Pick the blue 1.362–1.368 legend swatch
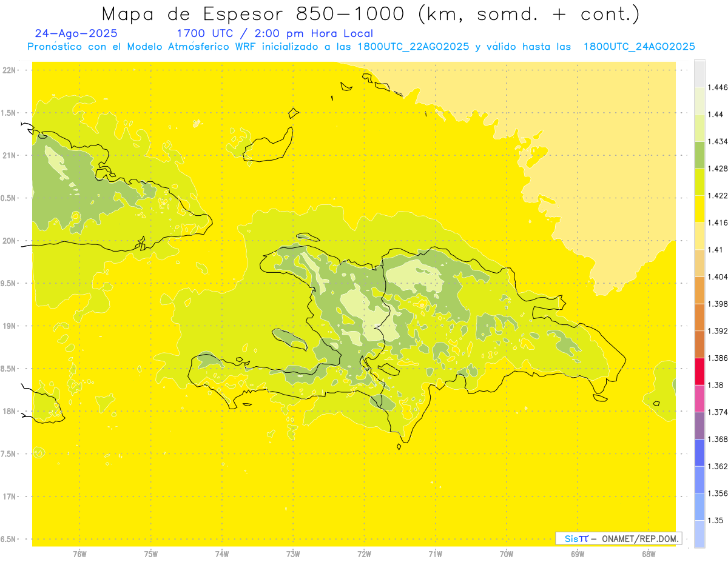This screenshot has width=728, height=562. (x=699, y=452)
